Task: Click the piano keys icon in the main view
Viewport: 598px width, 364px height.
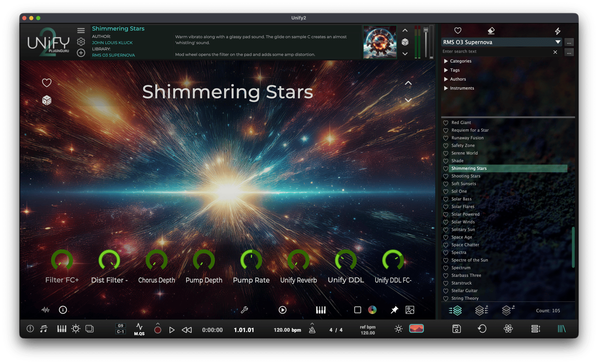Action: (321, 310)
